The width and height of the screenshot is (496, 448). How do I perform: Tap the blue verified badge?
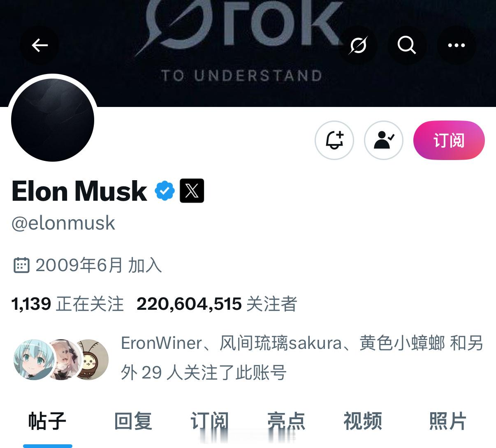coord(165,191)
